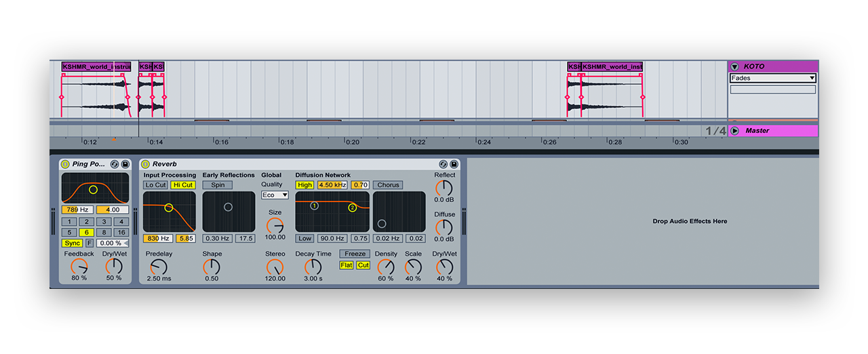Click Diffusion Network low shelf node 1
Image resolution: width=868 pixels, height=354 pixels.
[314, 205]
